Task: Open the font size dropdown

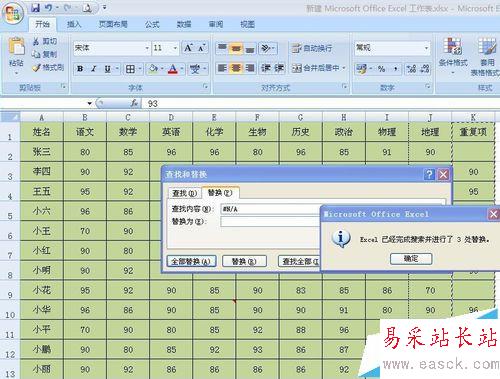Action: point(175,49)
